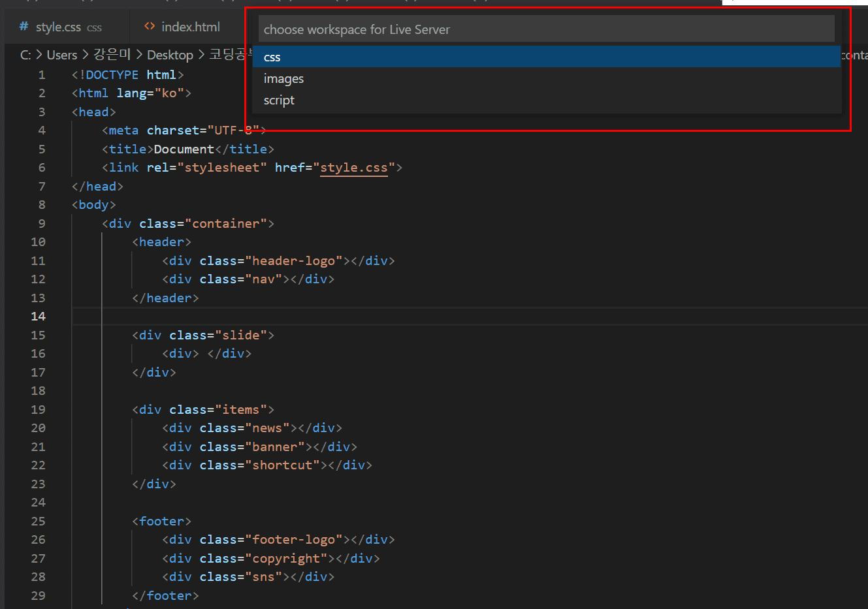This screenshot has width=868, height=609.
Task: Click the "shortcut" class value
Action: pos(283,465)
